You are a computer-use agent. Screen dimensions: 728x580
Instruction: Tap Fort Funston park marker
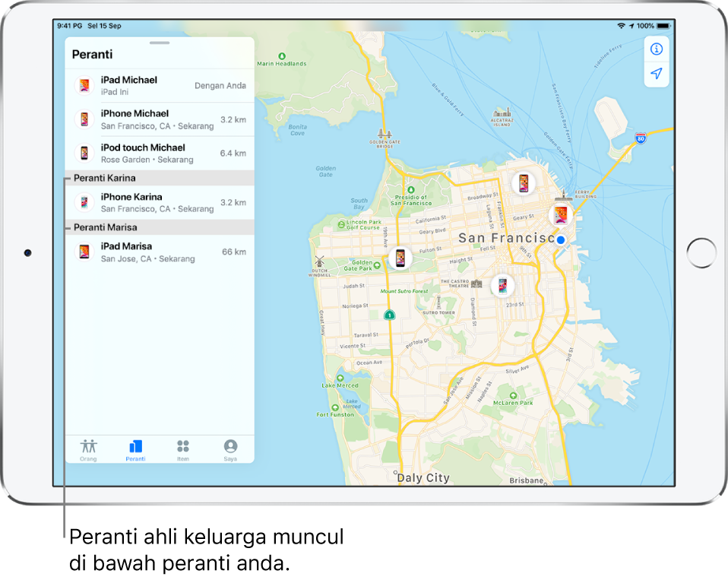[335, 407]
